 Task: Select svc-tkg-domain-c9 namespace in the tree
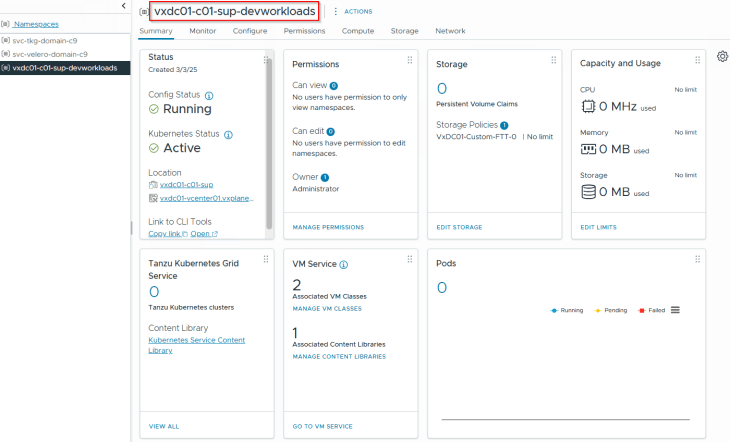50,40
